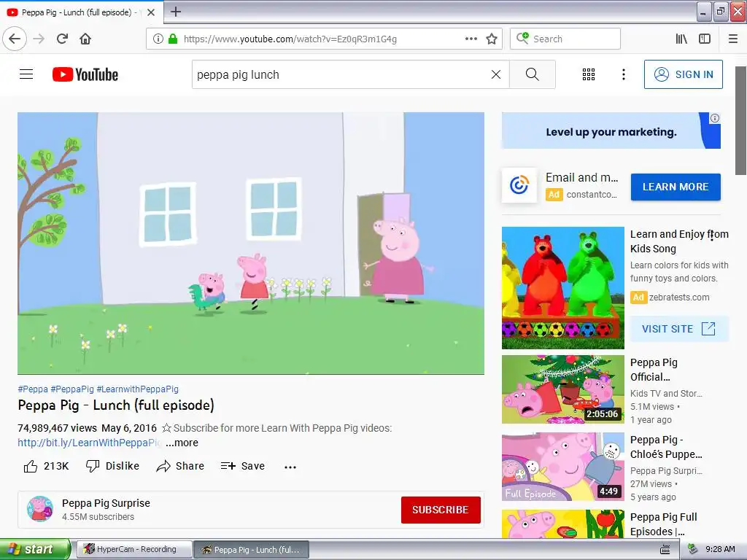Select the Peppa Pig - Lunch browser tab

[82, 12]
